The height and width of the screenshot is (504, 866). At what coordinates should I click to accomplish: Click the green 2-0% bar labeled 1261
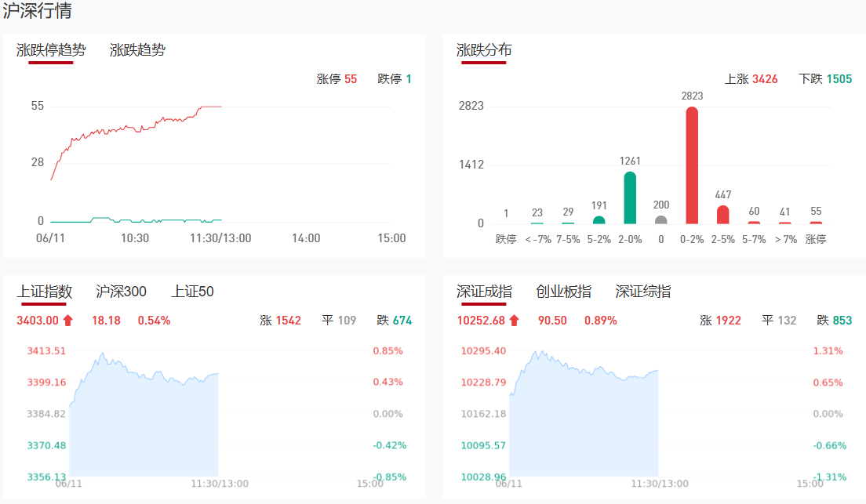630,198
